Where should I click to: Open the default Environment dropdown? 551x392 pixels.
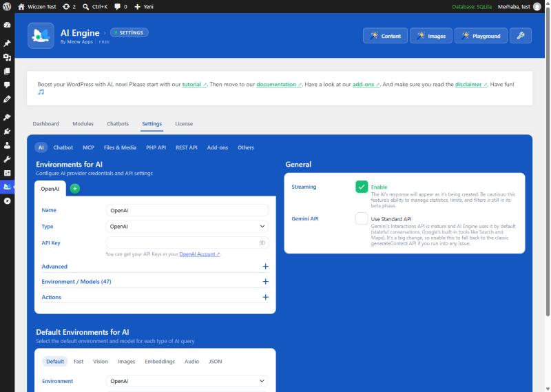[187, 381]
